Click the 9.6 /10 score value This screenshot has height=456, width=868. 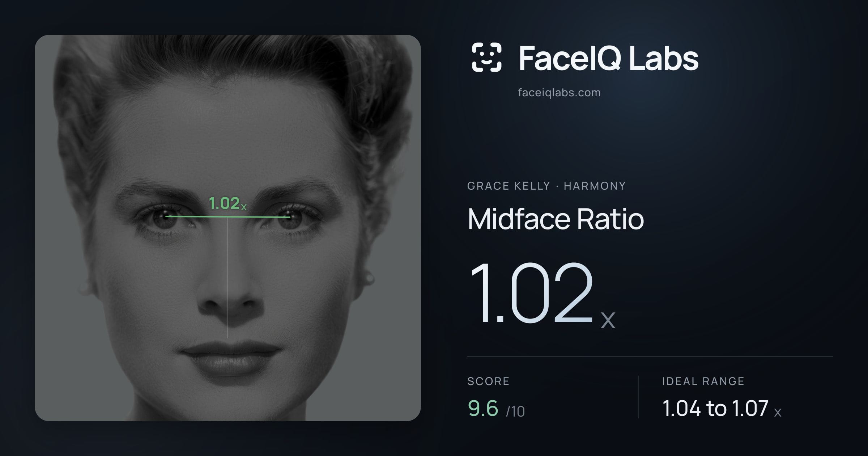[x=496, y=409]
